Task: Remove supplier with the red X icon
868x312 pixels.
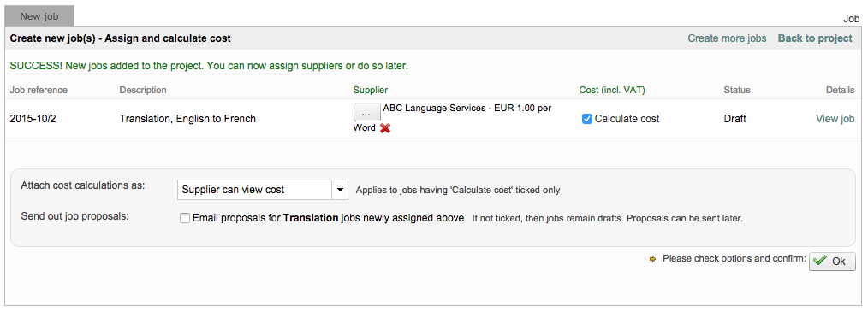Action: pos(385,128)
